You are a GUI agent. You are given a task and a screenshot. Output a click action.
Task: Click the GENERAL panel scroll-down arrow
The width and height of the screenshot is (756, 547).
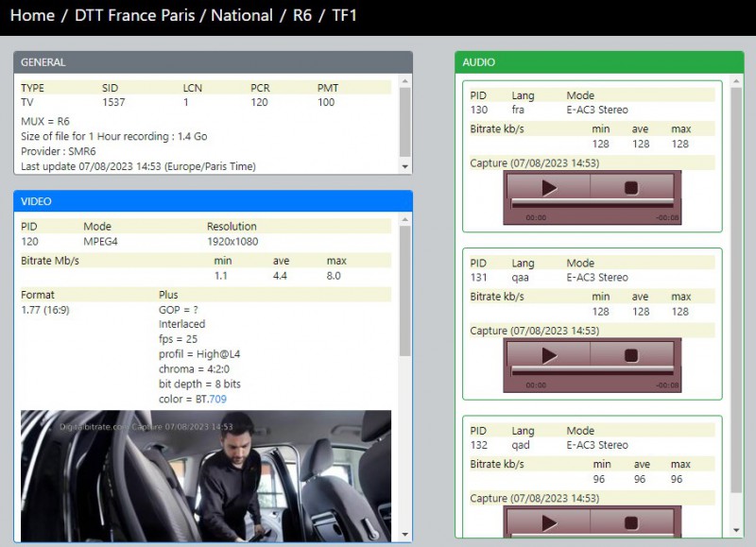[x=405, y=167]
